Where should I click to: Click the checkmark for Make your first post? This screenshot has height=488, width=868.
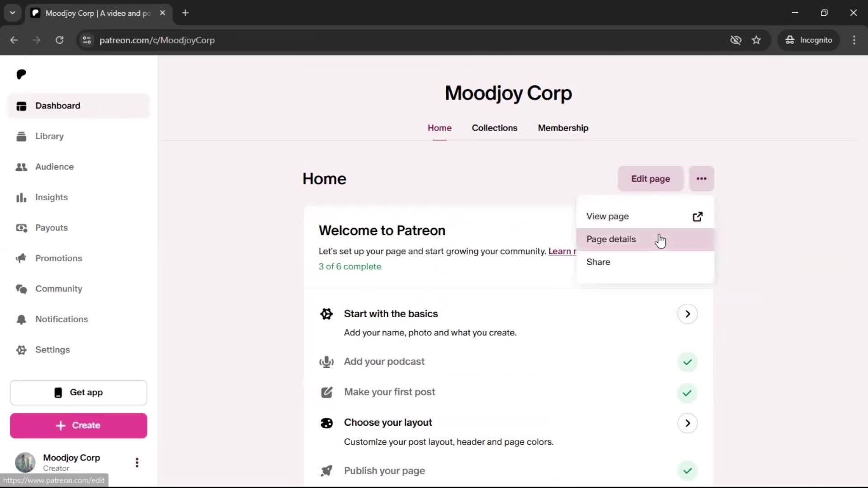688,393
